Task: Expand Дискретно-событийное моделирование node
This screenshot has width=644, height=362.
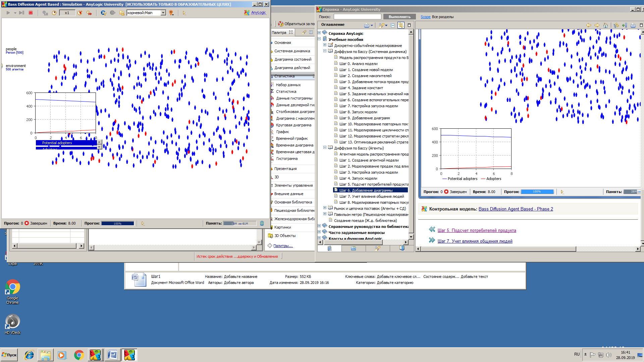Action: click(325, 45)
